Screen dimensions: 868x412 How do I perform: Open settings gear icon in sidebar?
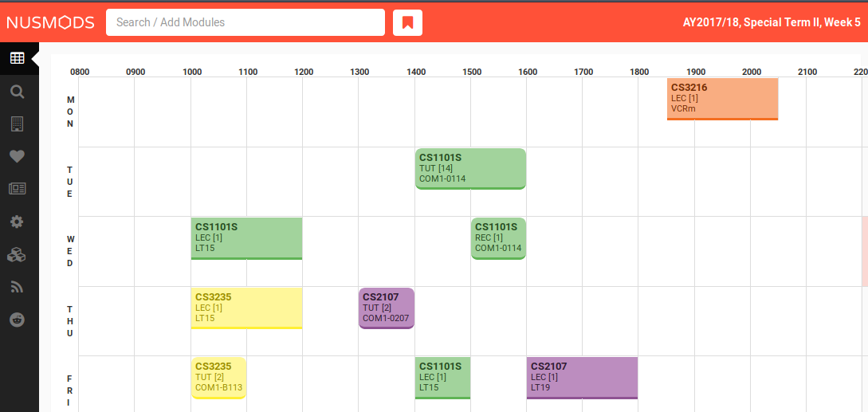(x=18, y=222)
